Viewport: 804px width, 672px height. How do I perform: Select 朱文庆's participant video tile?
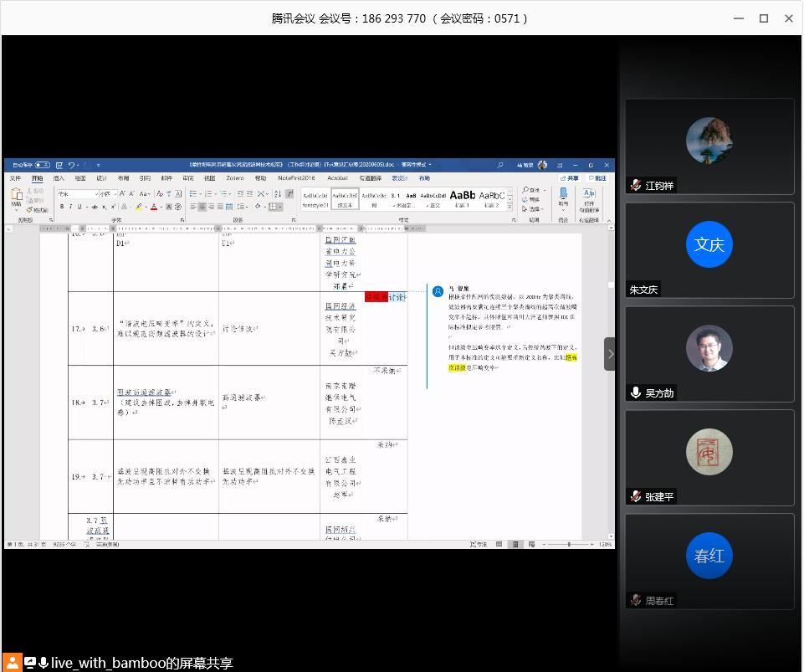tap(709, 250)
